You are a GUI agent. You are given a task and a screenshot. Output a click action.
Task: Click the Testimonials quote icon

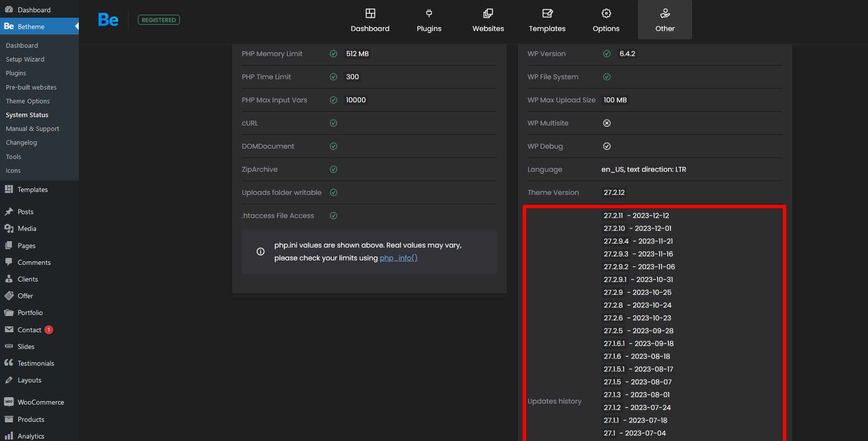[x=9, y=363]
